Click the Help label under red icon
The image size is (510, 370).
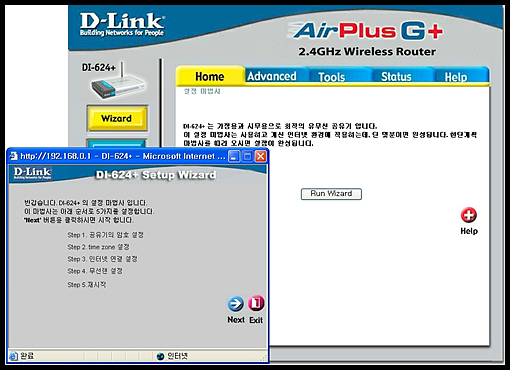[469, 231]
